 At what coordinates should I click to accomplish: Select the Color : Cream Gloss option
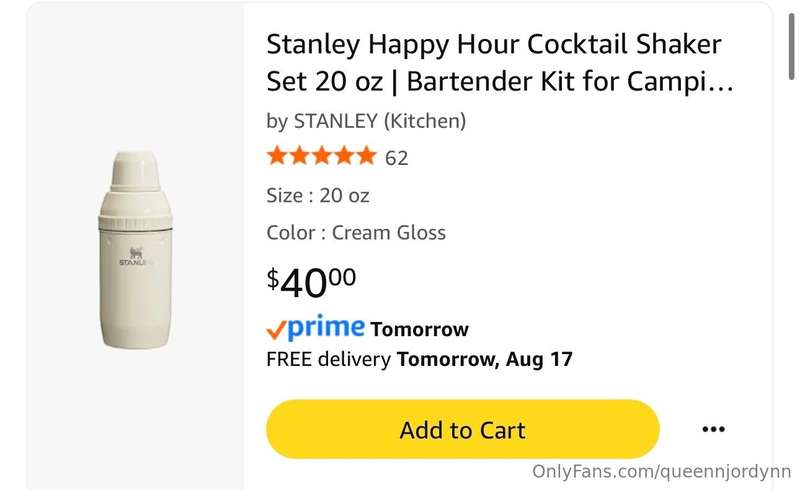356,233
